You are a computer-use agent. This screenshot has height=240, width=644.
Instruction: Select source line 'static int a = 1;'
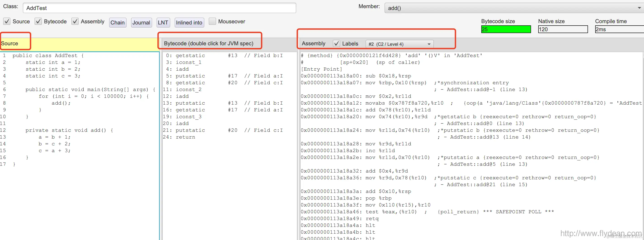53,62
